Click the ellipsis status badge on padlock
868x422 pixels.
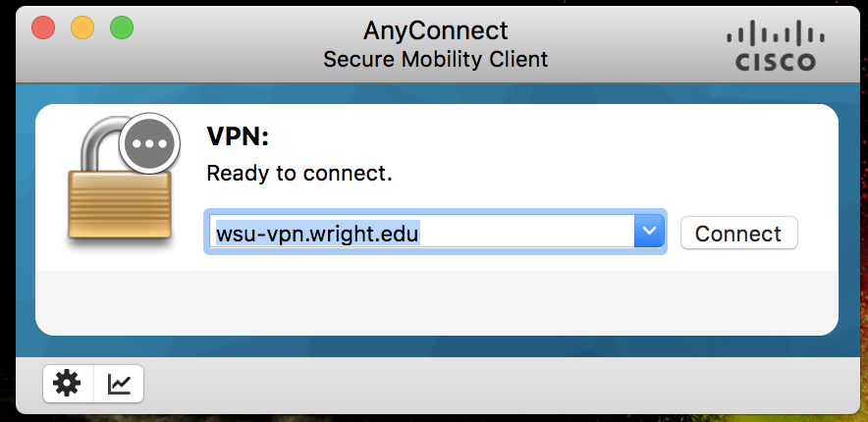coord(149,143)
